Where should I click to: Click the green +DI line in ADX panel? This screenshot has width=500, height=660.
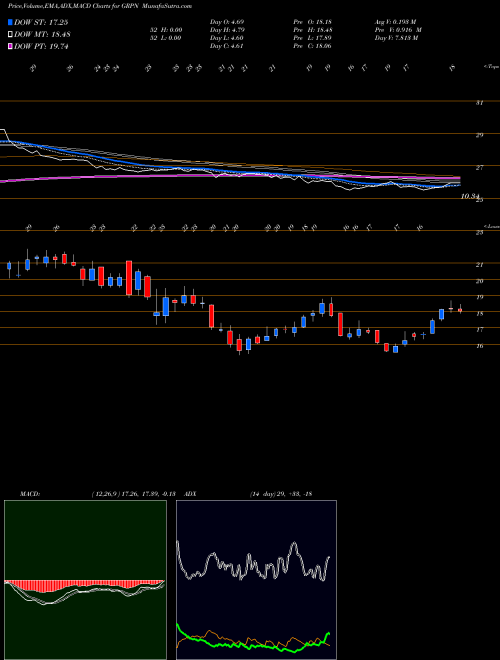(253, 645)
